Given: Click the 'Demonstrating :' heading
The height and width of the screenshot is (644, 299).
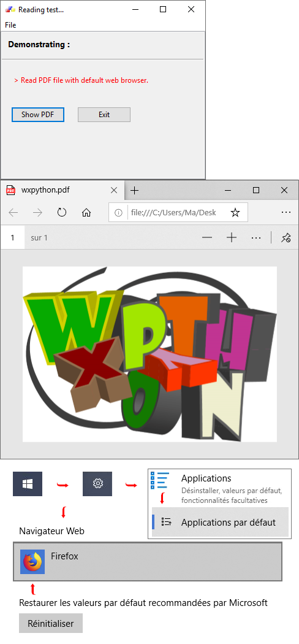Looking at the screenshot, I should pyautogui.click(x=39, y=44).
